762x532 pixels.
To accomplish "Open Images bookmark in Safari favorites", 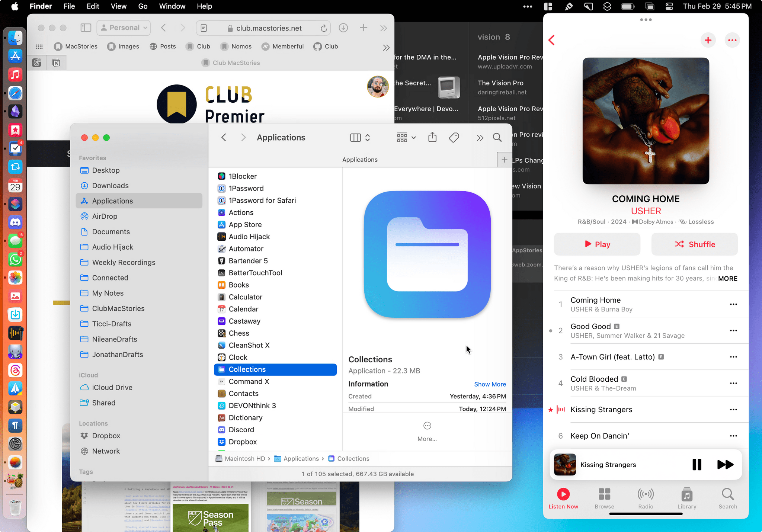I will point(123,47).
